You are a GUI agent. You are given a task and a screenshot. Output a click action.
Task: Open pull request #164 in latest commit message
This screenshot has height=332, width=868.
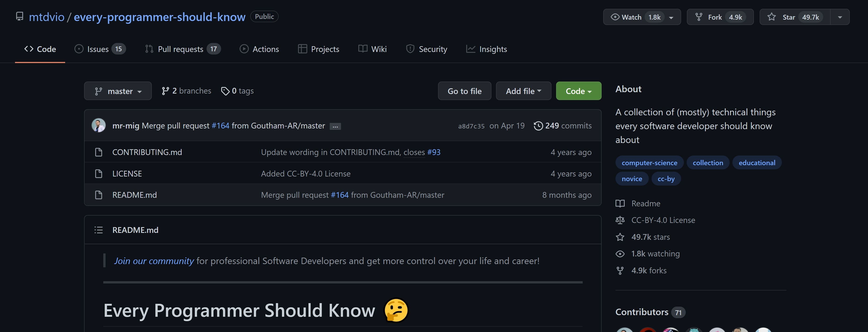point(220,126)
